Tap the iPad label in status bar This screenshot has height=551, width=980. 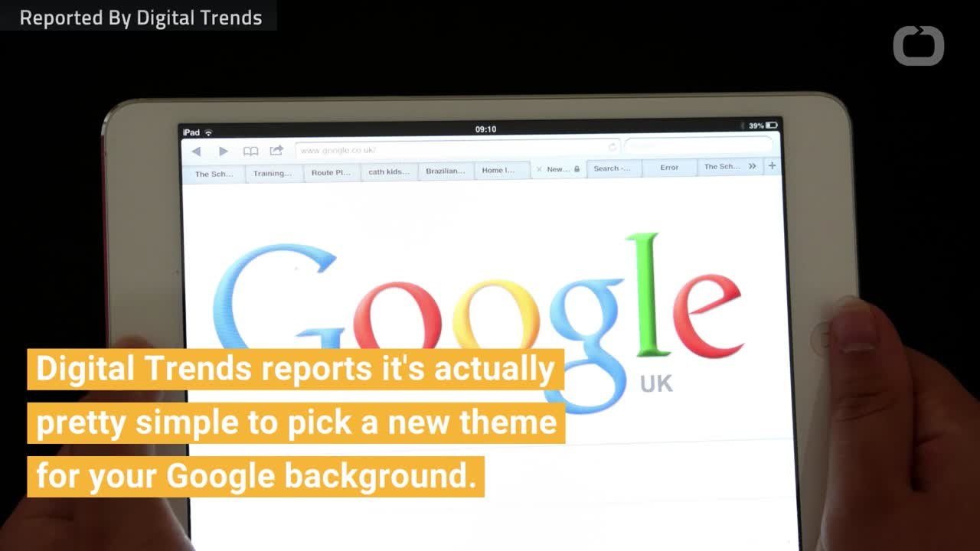[191, 133]
